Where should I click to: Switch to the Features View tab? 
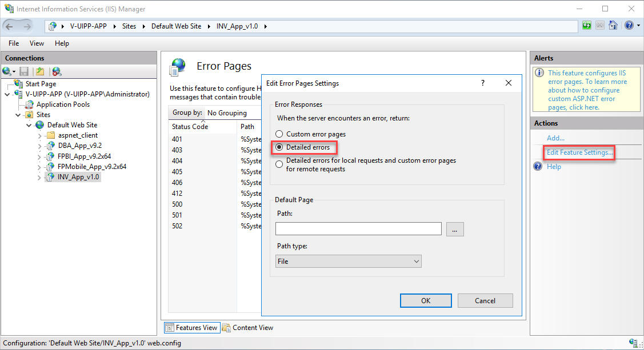coord(192,327)
